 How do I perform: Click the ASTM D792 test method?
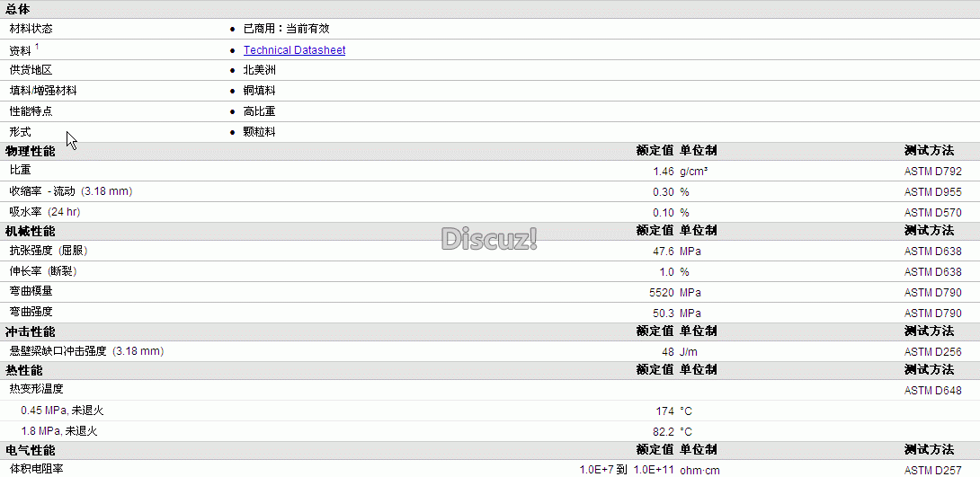[x=932, y=171]
